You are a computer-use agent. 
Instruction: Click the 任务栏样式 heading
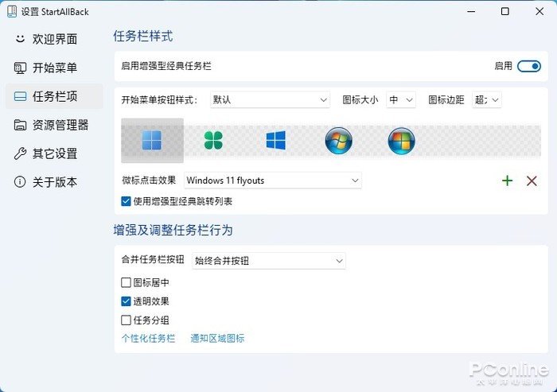click(x=142, y=37)
